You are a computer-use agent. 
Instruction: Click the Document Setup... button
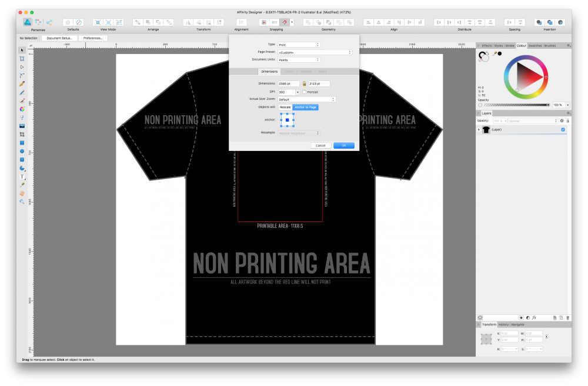pyautogui.click(x=59, y=38)
